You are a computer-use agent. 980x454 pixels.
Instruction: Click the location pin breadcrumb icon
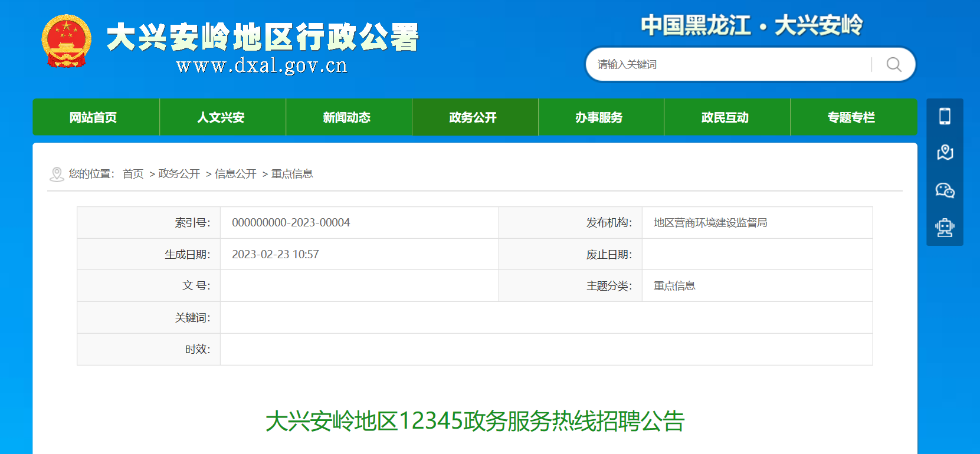click(57, 174)
